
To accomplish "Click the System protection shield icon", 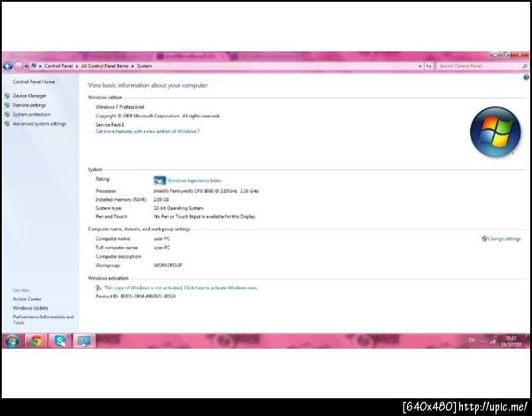I will (x=7, y=114).
